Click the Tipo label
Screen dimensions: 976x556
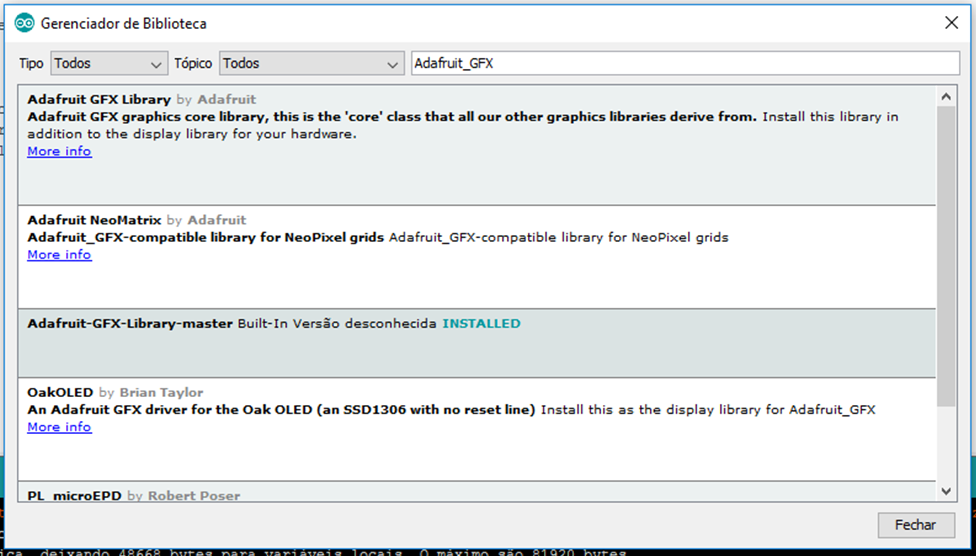point(31,64)
